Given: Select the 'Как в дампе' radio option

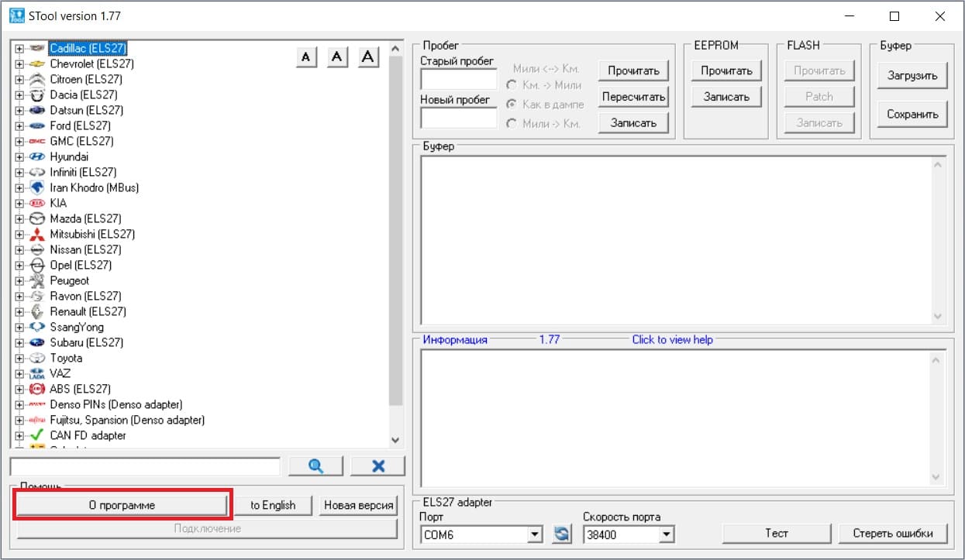Looking at the screenshot, I should pos(512,104).
